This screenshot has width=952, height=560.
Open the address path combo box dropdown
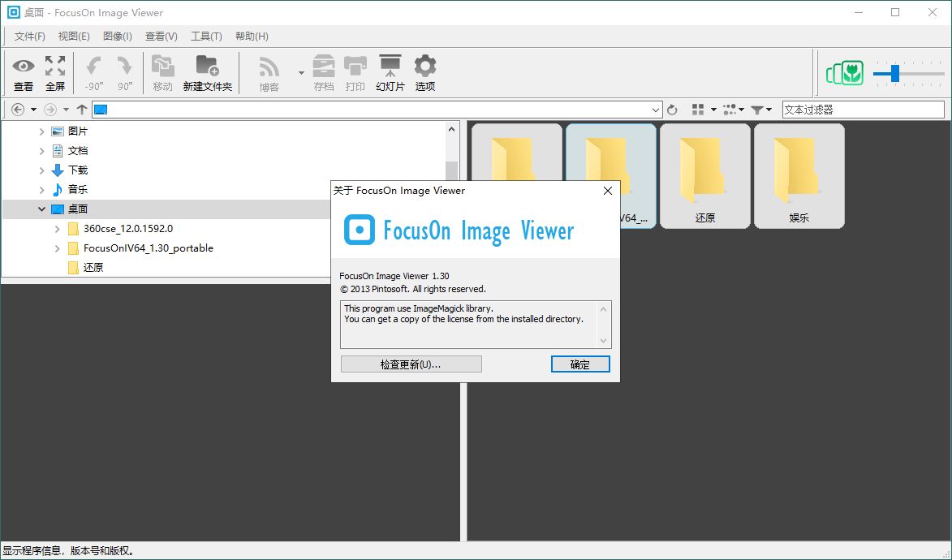656,110
